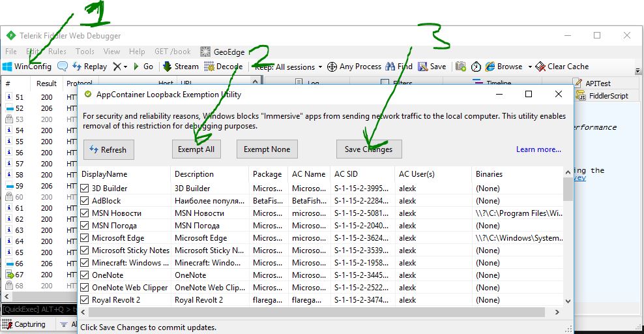
Task: Switch to APITest tab
Action: tap(593, 83)
